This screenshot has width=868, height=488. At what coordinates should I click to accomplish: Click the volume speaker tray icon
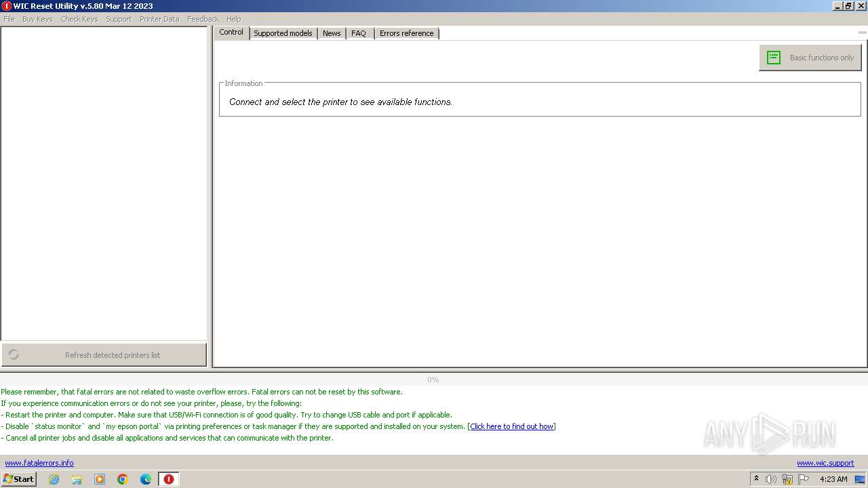[x=771, y=479]
